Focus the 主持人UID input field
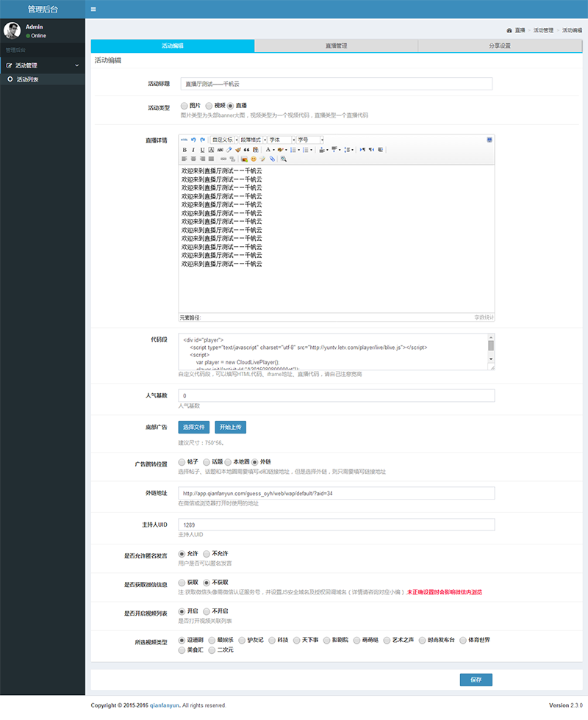This screenshot has width=588, height=720. click(x=337, y=525)
